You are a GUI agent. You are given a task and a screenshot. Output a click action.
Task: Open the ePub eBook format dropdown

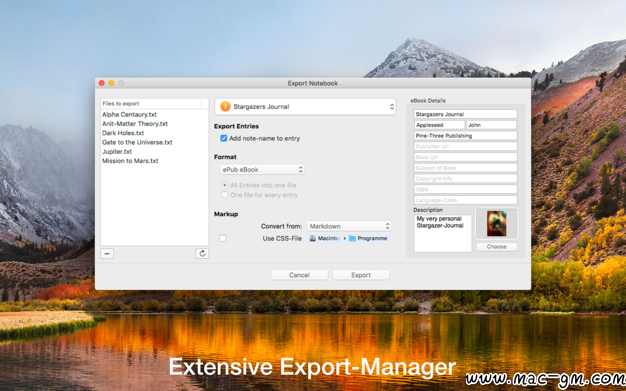(x=262, y=169)
